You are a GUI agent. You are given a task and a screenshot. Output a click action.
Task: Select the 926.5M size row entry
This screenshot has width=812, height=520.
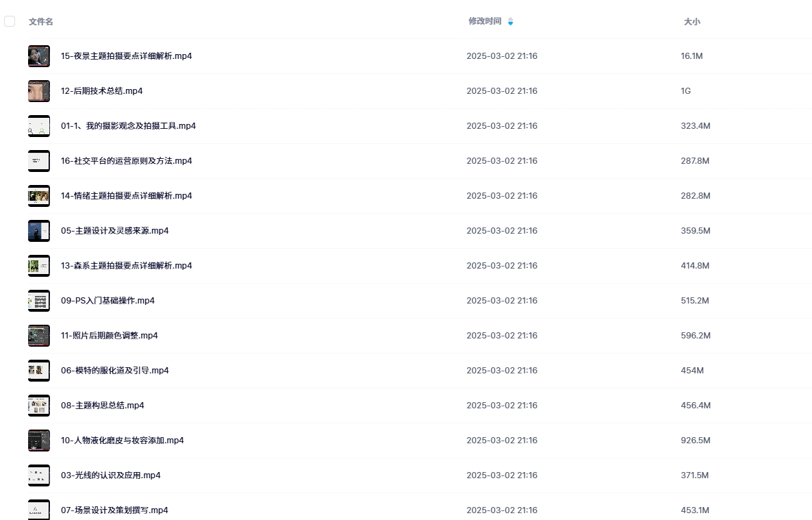pyautogui.click(x=695, y=441)
